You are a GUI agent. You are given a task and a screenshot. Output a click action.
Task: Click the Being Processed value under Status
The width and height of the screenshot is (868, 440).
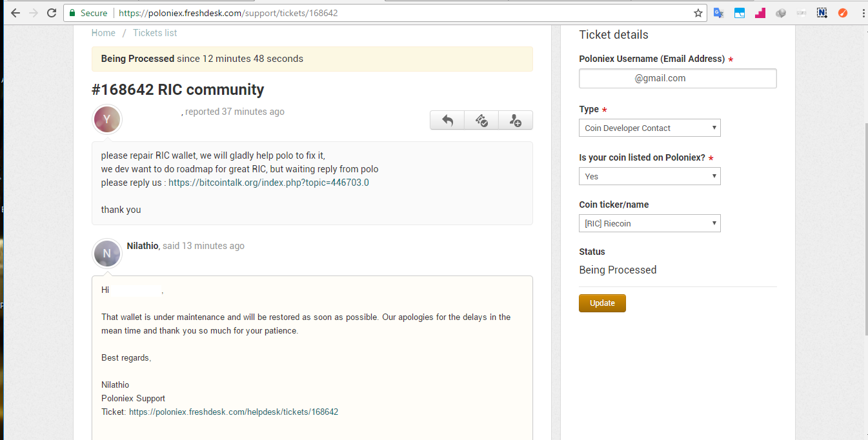[618, 270]
